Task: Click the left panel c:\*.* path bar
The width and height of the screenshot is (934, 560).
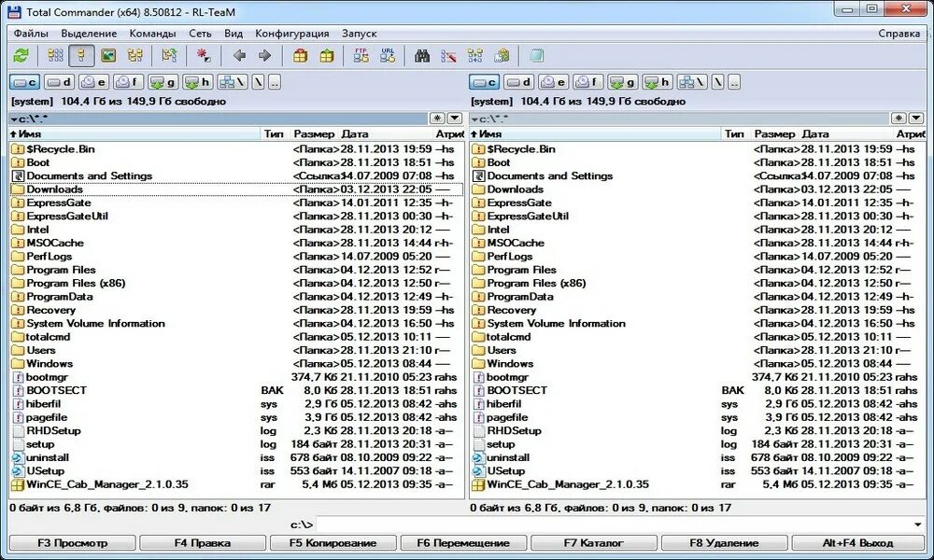Action: 218,119
